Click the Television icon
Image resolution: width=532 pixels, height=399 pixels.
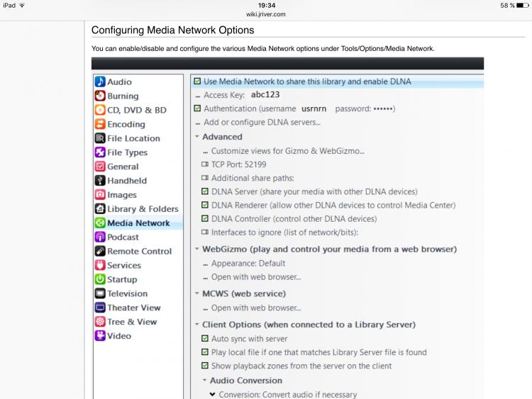tap(100, 293)
